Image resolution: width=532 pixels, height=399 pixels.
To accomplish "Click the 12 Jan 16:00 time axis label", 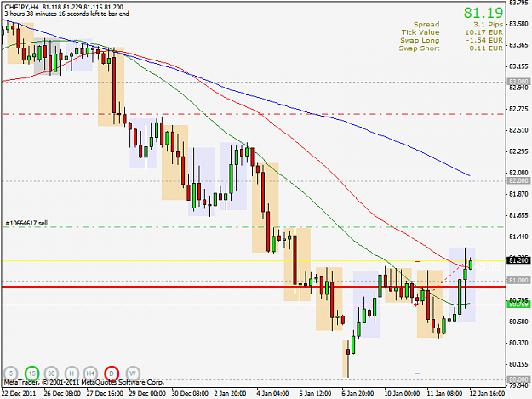I will coord(487,394).
